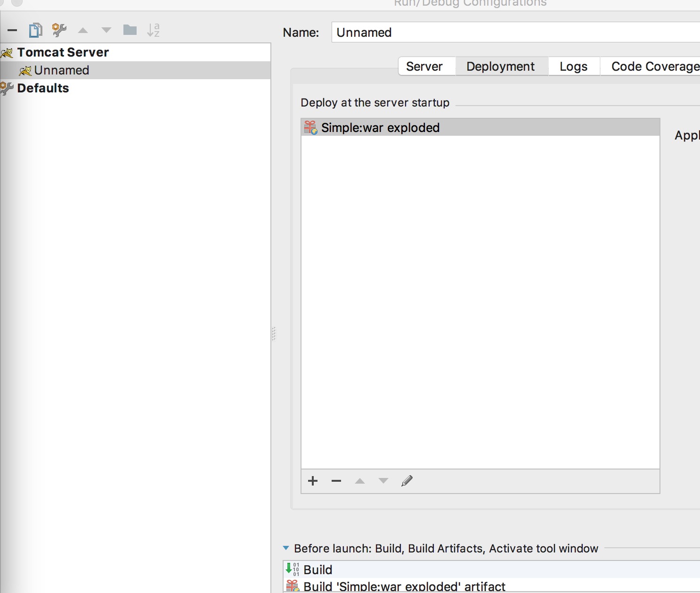700x593 pixels.
Task: Switch to the Server tab
Action: (424, 66)
